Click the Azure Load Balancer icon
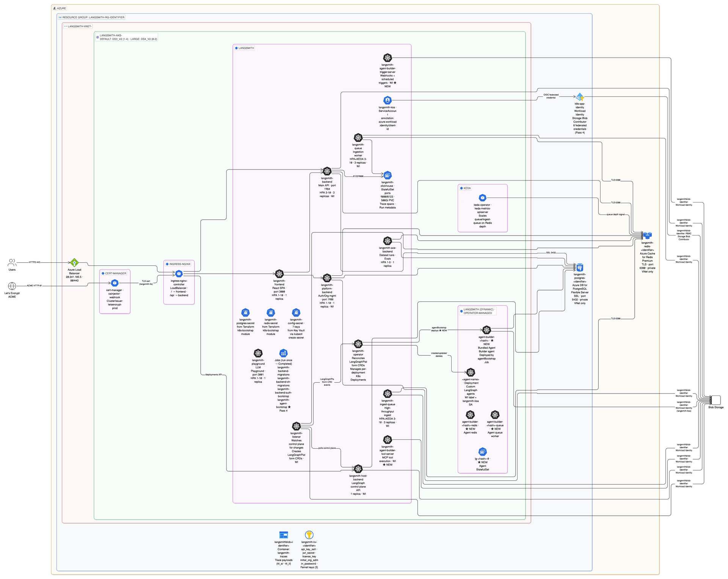This screenshot has height=579, width=728. (x=74, y=262)
